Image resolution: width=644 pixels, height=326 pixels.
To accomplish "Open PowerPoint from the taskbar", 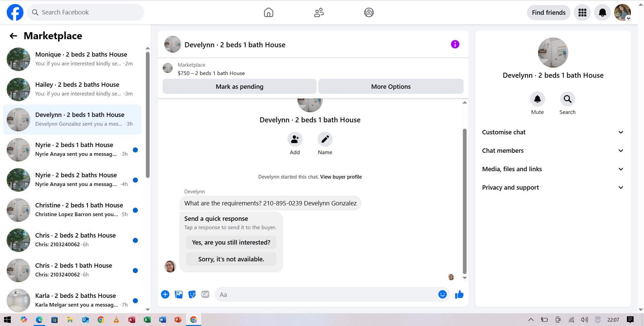I will pyautogui.click(x=178, y=320).
